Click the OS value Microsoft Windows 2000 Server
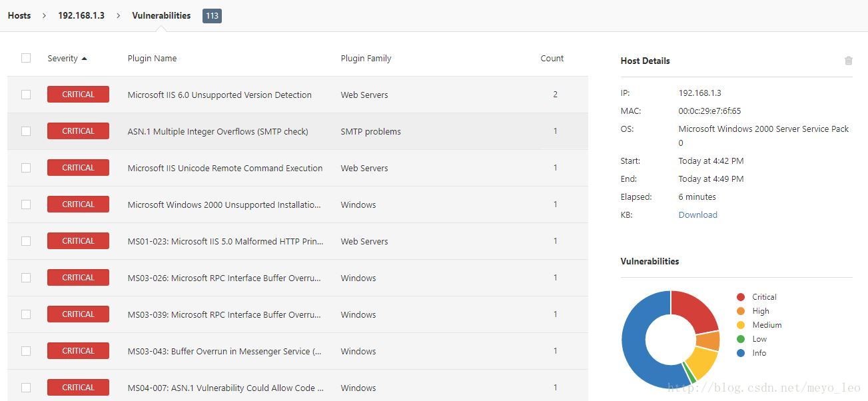The width and height of the screenshot is (868, 401). point(763,135)
